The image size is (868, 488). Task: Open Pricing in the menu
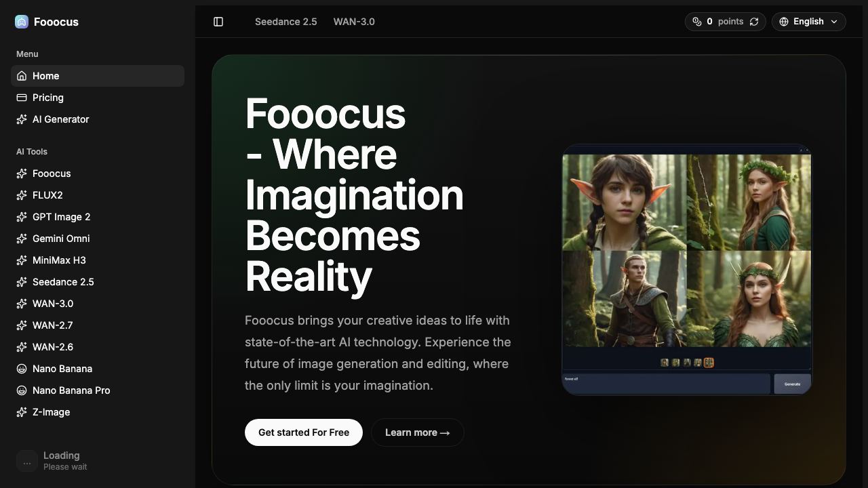tap(98, 98)
